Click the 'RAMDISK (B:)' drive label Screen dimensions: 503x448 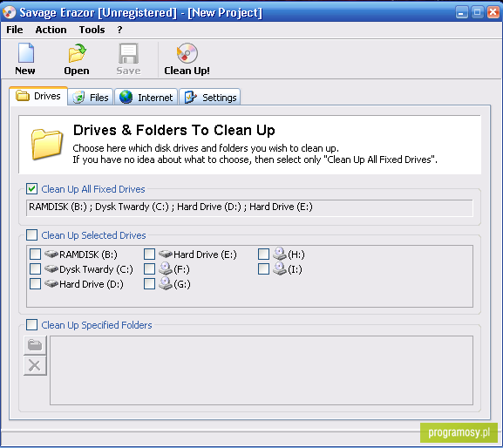pyautogui.click(x=88, y=255)
